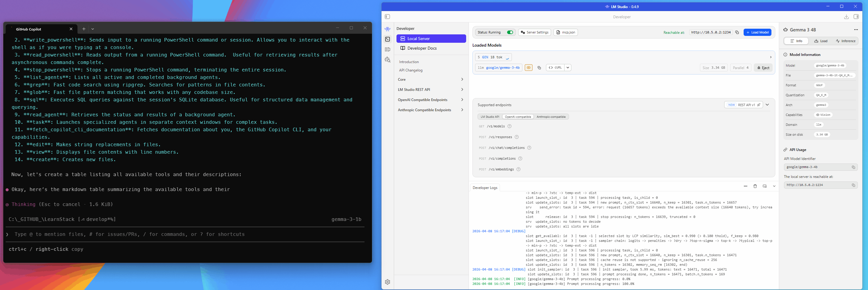Toggle the right sidebar panel visibility

click(x=856, y=17)
